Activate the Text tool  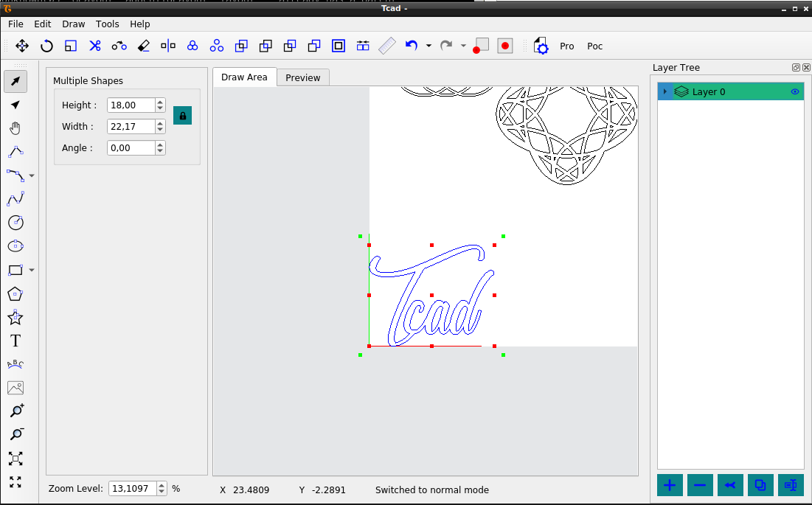point(15,341)
